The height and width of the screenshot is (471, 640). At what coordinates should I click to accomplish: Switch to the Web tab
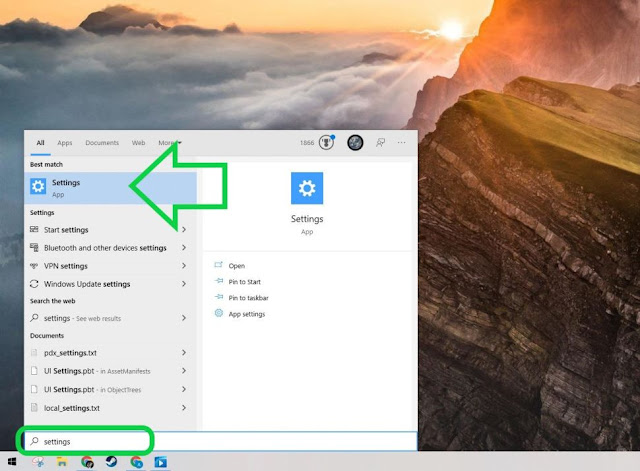tap(138, 143)
